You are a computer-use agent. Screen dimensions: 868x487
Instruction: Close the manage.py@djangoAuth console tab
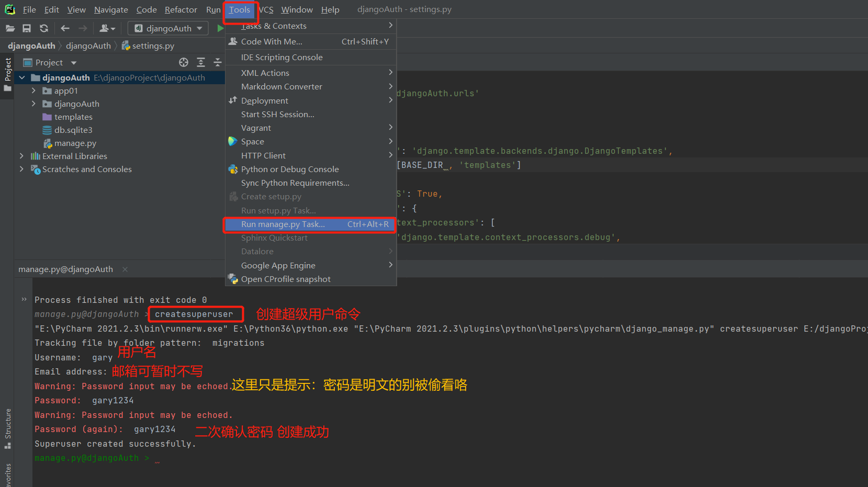pyautogui.click(x=125, y=269)
